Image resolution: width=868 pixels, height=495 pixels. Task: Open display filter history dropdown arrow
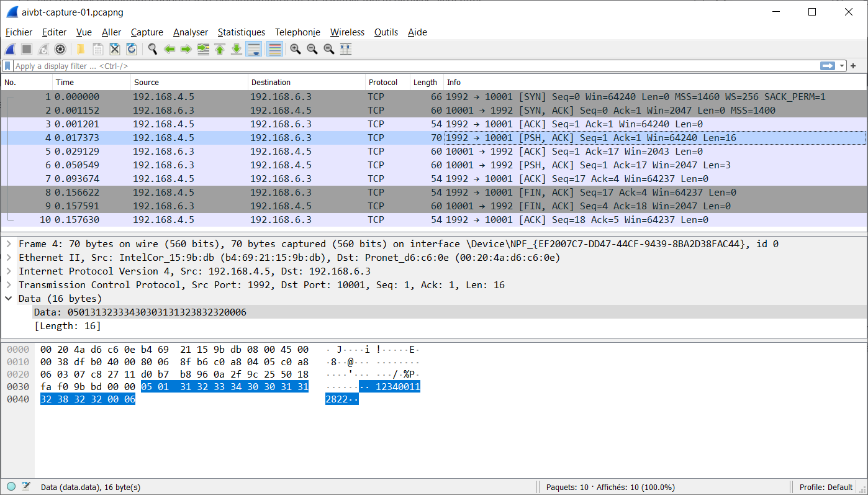click(x=842, y=66)
